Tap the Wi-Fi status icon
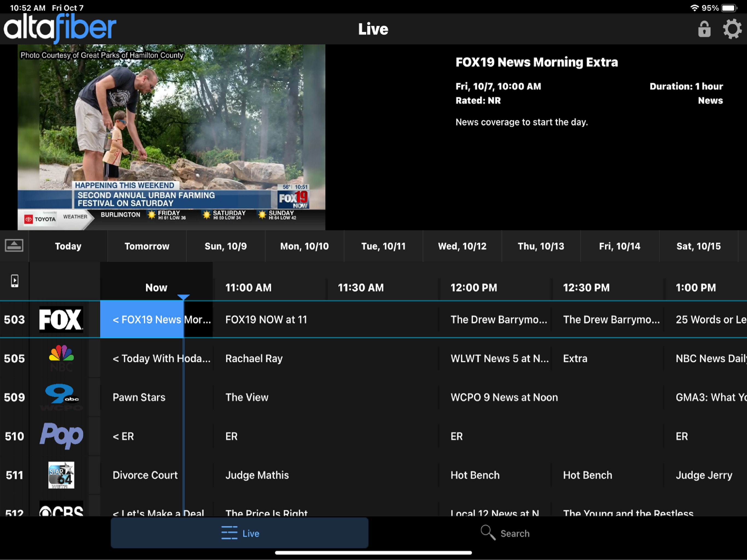 (x=694, y=8)
